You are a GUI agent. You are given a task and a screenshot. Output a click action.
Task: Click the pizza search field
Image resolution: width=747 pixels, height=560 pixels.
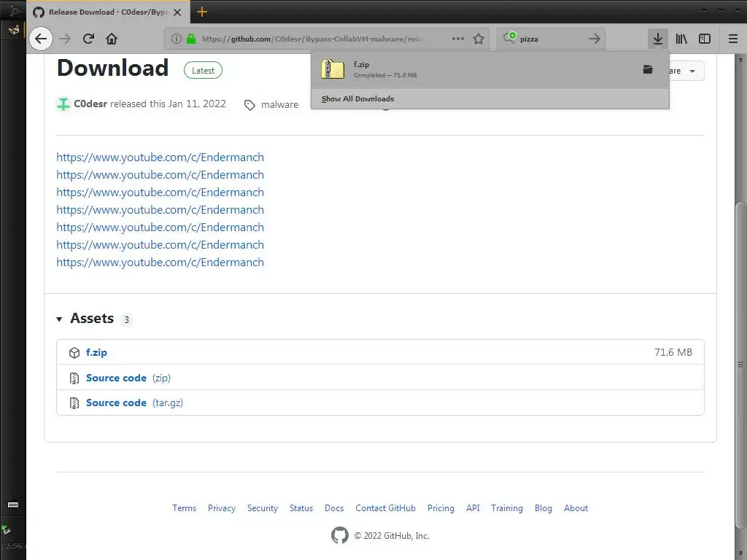coord(550,39)
